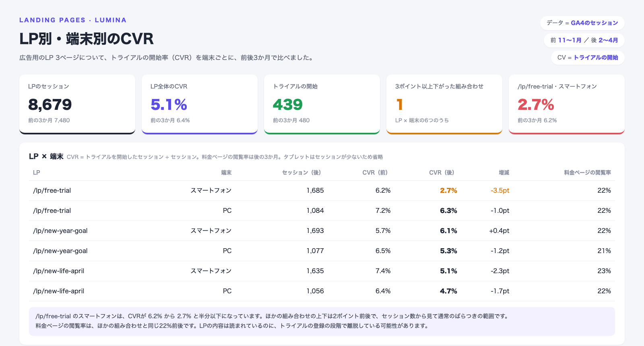
Task: Click the CVR（前） column header
Action: 375,173
